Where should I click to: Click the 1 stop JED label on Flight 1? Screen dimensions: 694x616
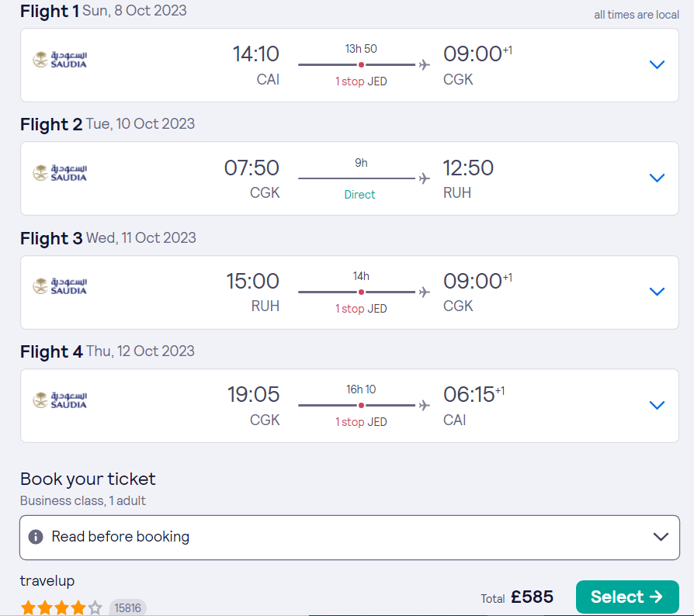(361, 81)
